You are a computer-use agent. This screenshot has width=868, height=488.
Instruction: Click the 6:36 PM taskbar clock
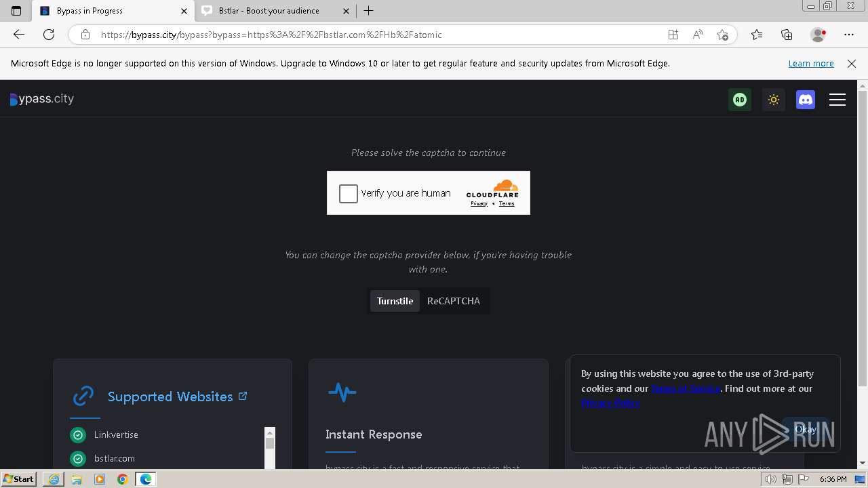[x=833, y=480]
